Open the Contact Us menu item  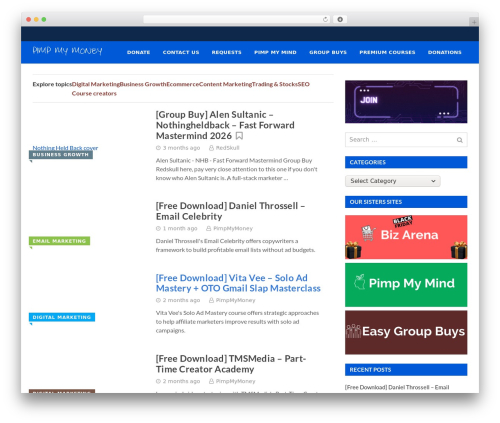[x=181, y=52]
